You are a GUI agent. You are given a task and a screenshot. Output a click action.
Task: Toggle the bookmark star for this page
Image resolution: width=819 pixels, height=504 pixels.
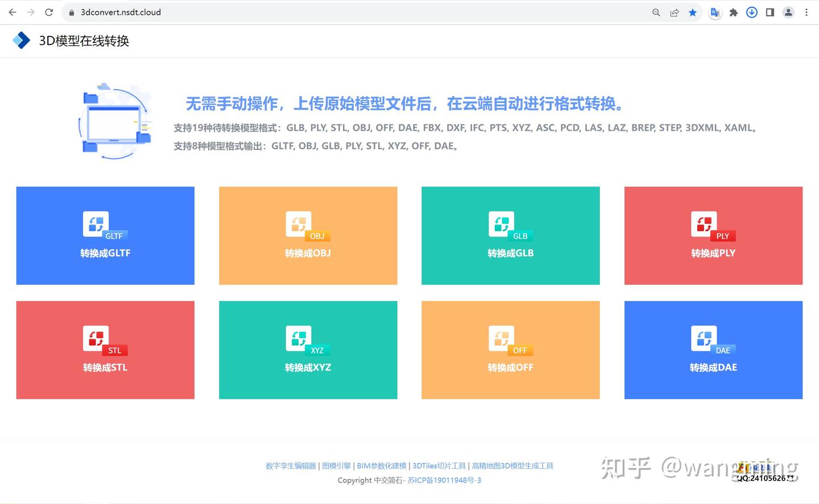(x=693, y=12)
